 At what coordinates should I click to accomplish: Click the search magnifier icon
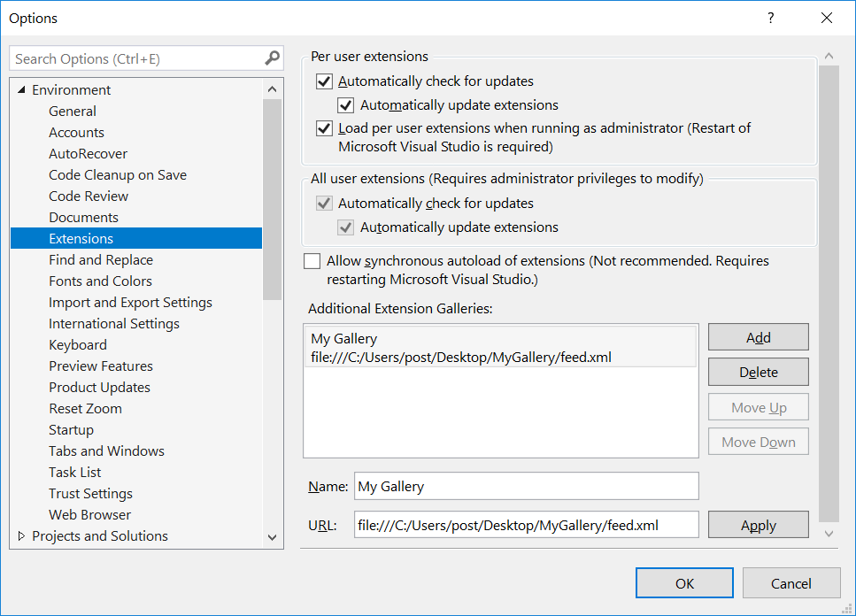(x=272, y=56)
